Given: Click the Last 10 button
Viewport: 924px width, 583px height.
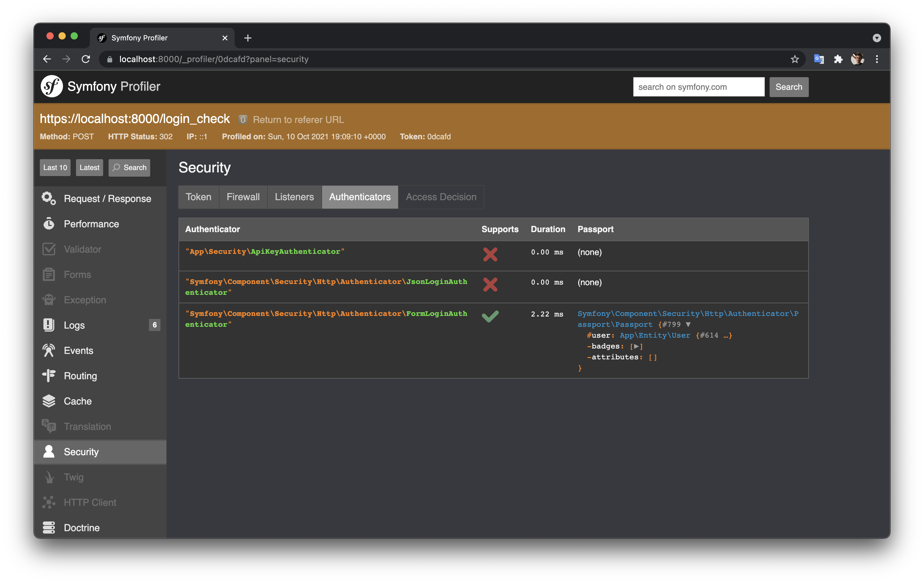Looking at the screenshot, I should (55, 168).
